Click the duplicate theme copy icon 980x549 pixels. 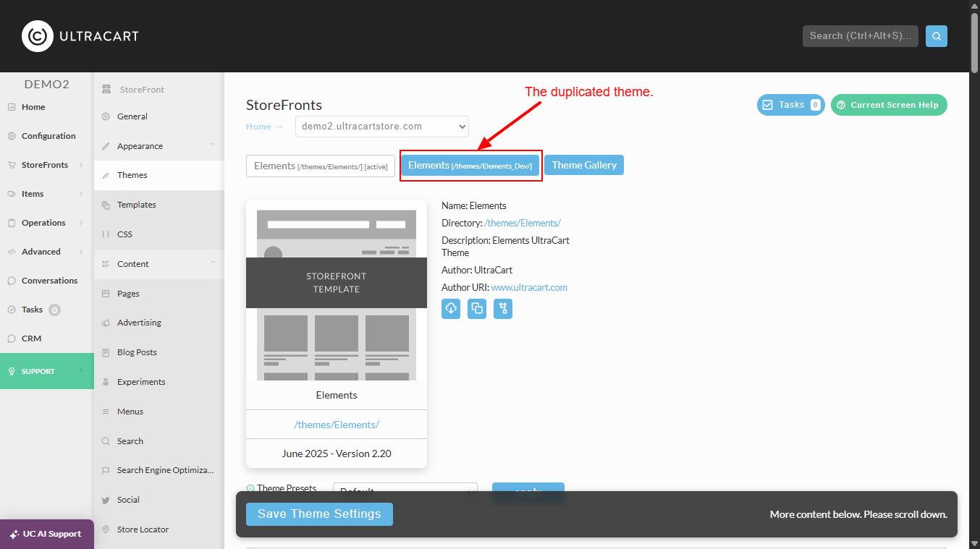point(477,309)
